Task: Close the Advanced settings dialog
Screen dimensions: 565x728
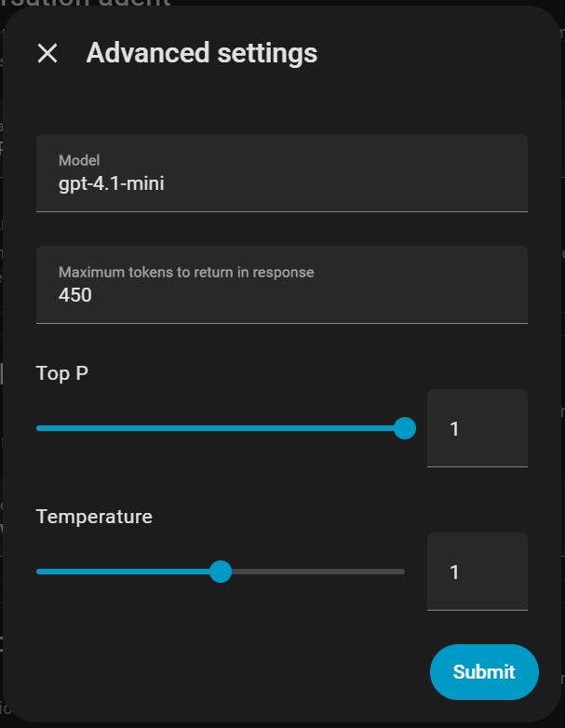Action: [47, 54]
